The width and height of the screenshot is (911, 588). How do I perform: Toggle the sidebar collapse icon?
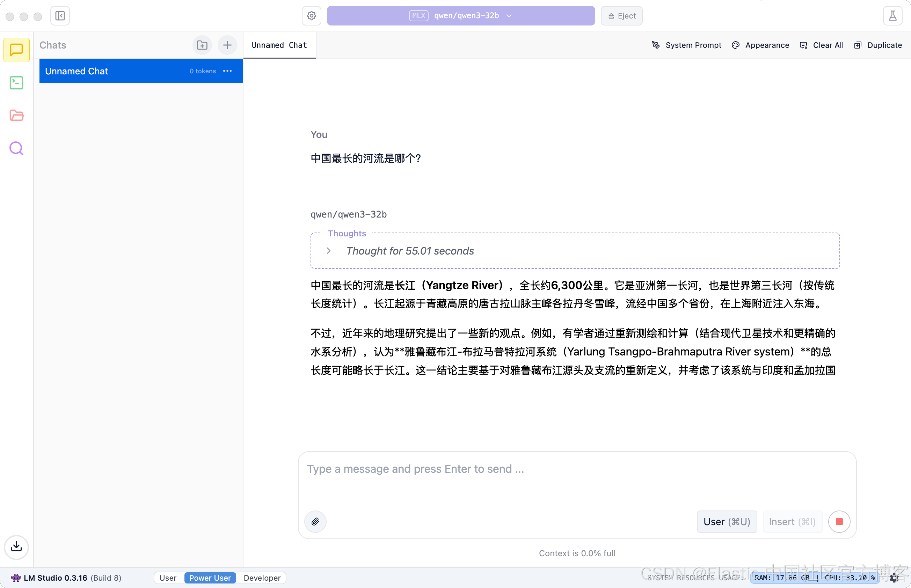tap(60, 16)
